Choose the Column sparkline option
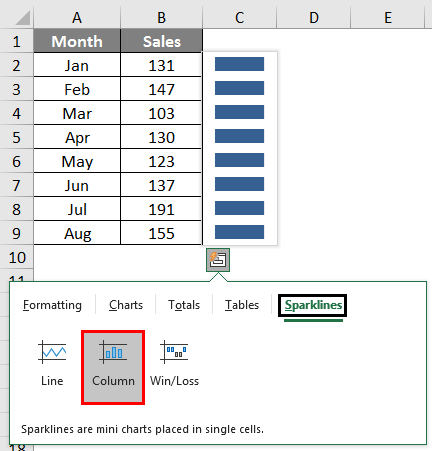Screen dimensions: 432x451 pyautogui.click(x=113, y=367)
